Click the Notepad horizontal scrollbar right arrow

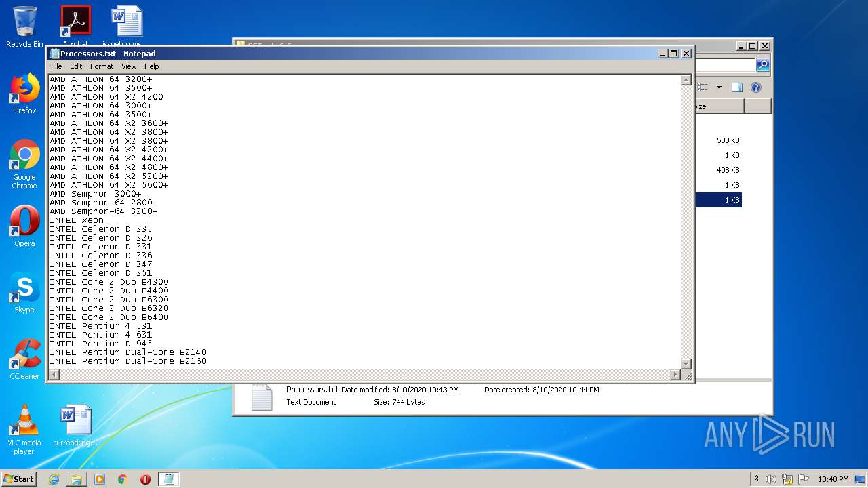coord(675,375)
